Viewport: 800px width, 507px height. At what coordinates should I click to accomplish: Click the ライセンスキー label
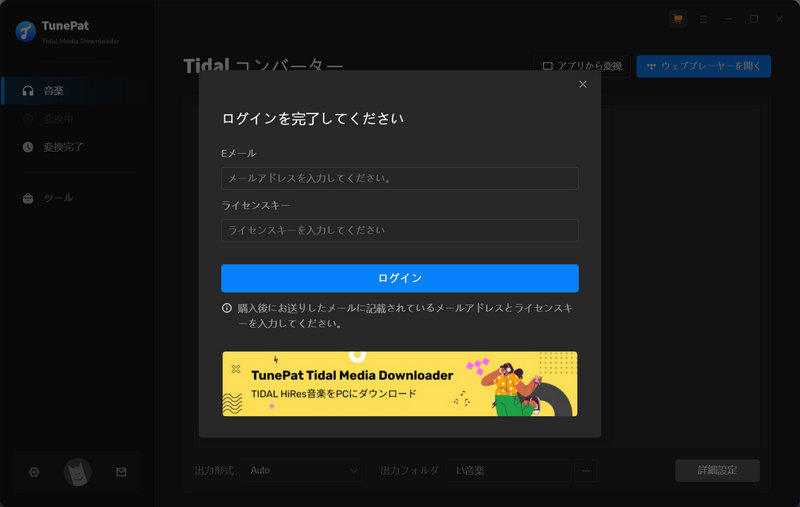[256, 205]
